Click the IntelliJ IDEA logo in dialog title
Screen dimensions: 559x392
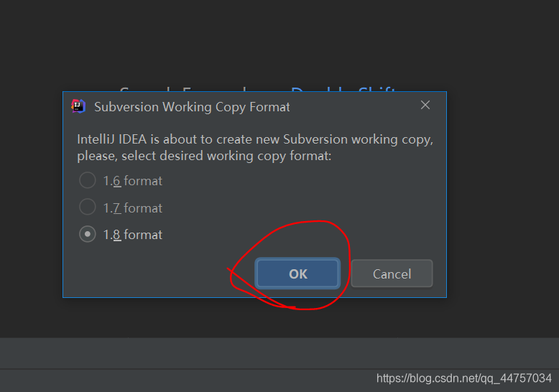(78, 106)
